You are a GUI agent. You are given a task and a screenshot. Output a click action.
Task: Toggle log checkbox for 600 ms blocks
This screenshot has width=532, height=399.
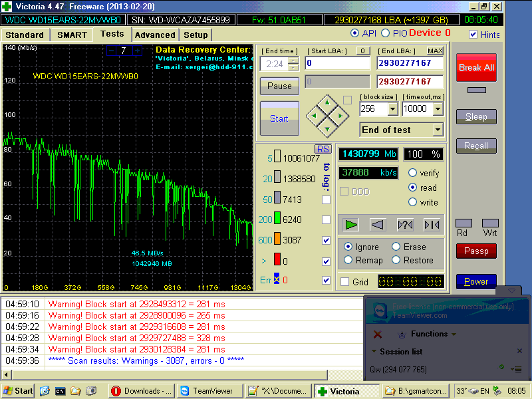(x=326, y=240)
